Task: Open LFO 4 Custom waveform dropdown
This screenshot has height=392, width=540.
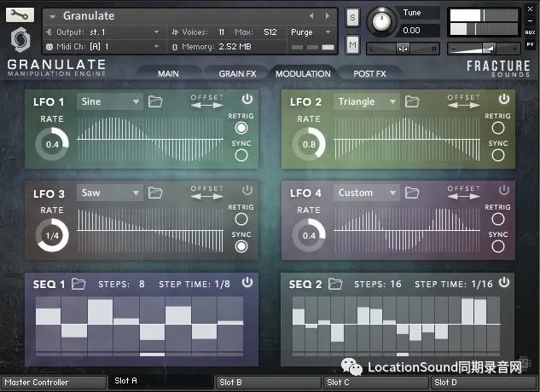Action: [367, 193]
